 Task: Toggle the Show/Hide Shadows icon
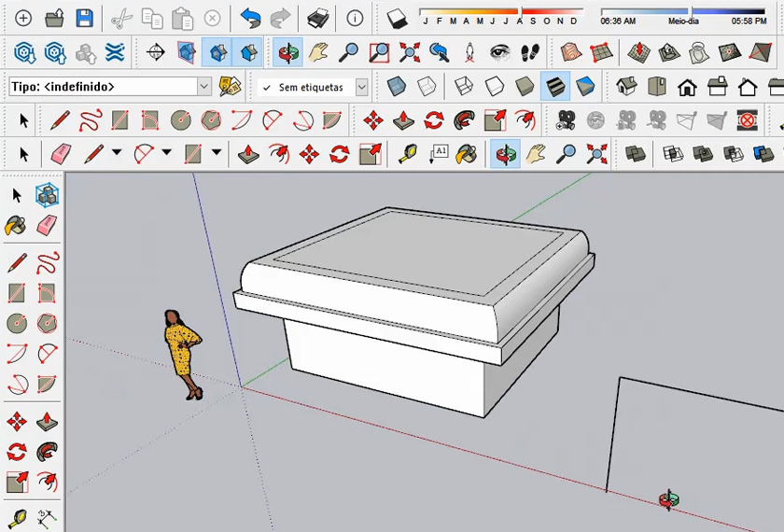pos(397,18)
